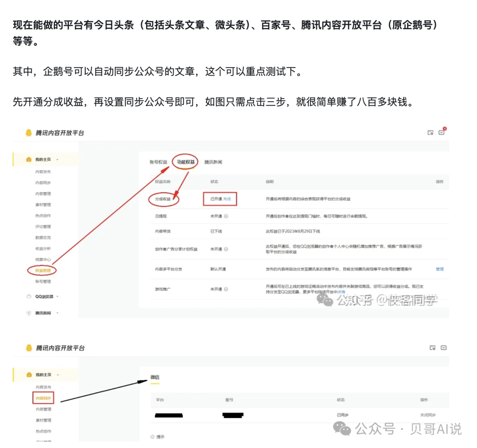477x448 pixels.
Task: Click the blue 关闭 link beside 已开通
Action: click(227, 199)
